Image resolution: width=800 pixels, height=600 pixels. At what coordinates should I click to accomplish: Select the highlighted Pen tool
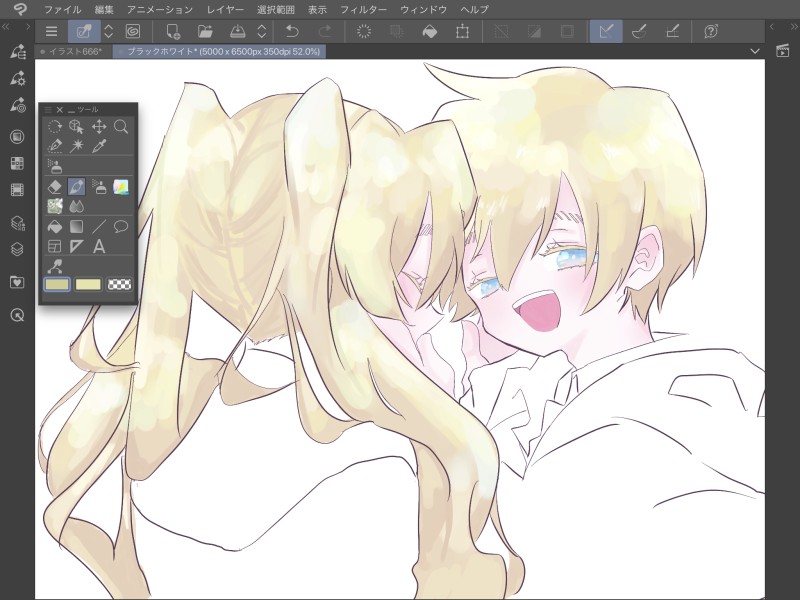click(77, 187)
